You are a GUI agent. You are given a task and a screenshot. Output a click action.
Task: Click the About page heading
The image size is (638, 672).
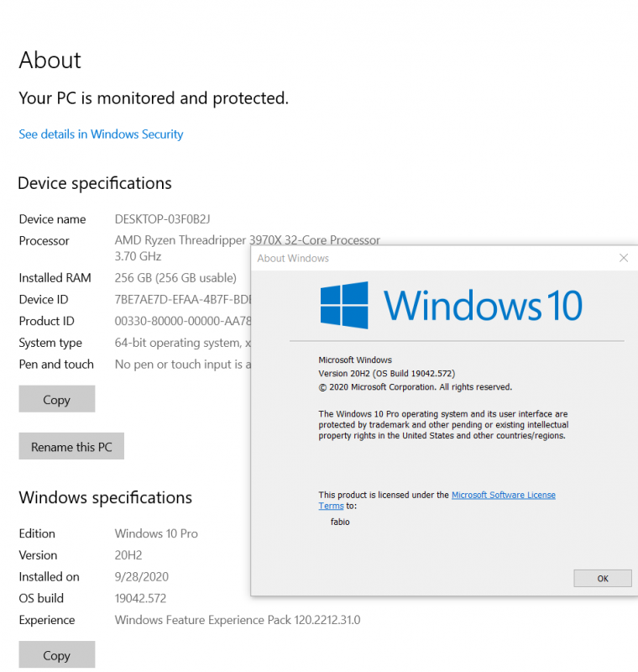pyautogui.click(x=50, y=60)
